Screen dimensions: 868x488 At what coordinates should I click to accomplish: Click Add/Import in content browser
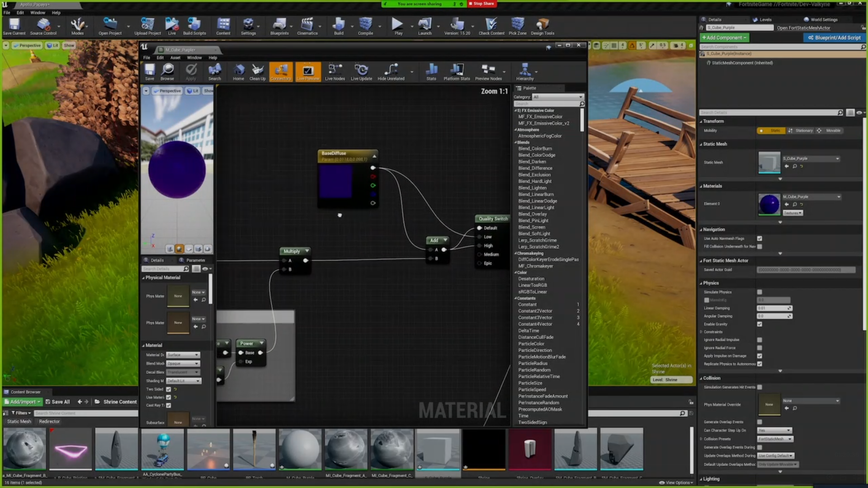pos(22,402)
